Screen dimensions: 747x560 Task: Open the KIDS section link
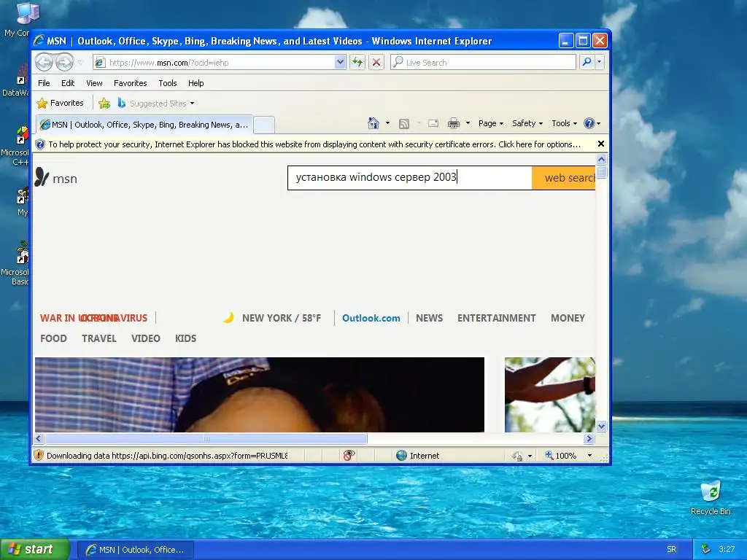[x=186, y=338]
